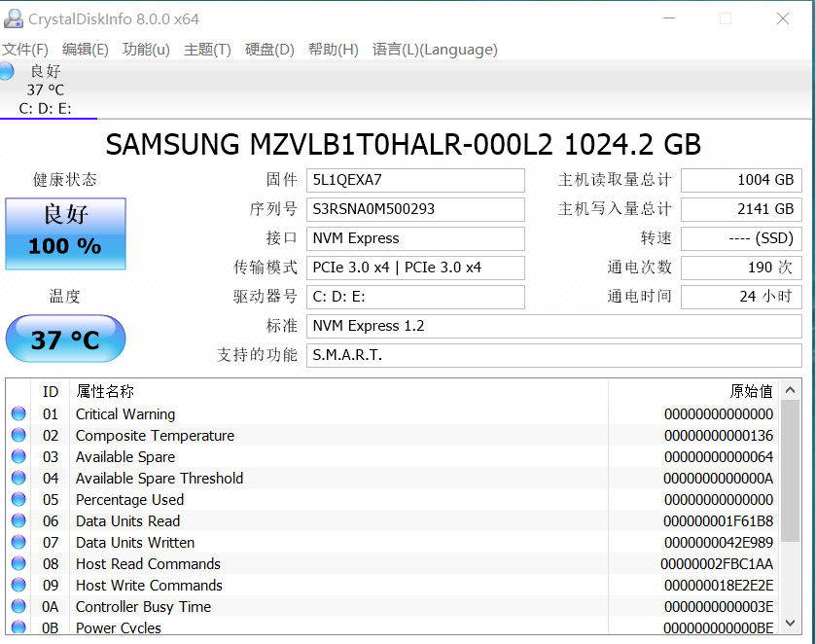The width and height of the screenshot is (815, 644).
Task: Click the supported features field S.M.A.R.T.
Action: click(554, 355)
